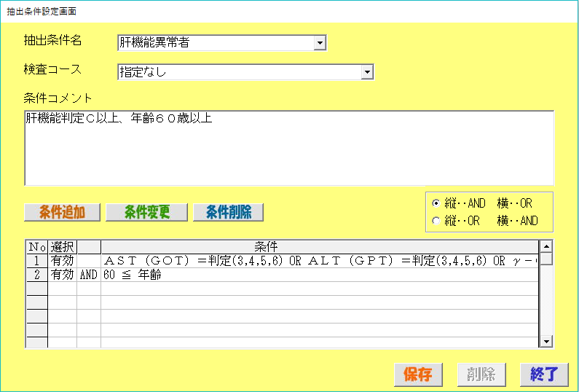Image resolution: width=579 pixels, height=392 pixels.
Task: Select row 1 number cell in grid
Action: point(36,261)
